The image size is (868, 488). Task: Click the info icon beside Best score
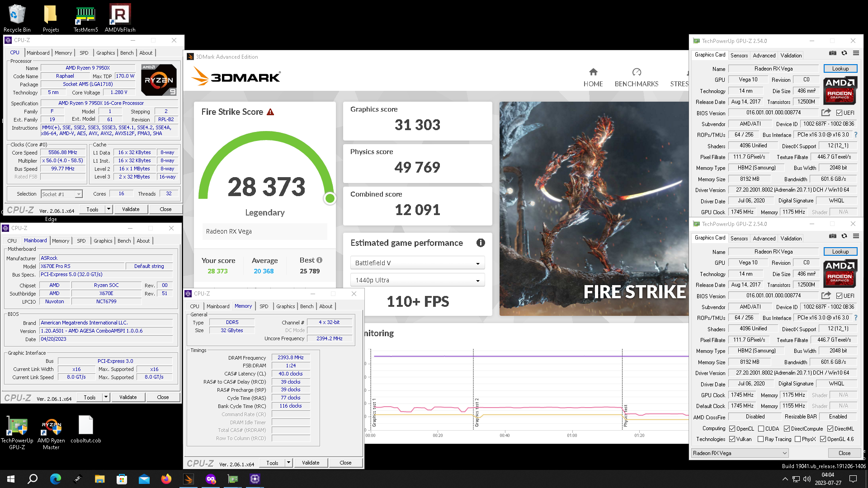click(x=319, y=260)
